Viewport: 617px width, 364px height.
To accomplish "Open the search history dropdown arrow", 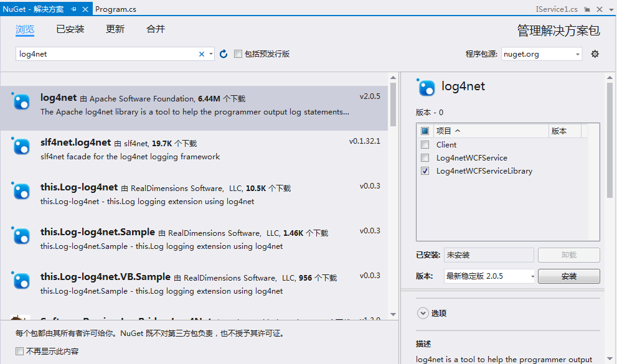I will [x=211, y=54].
